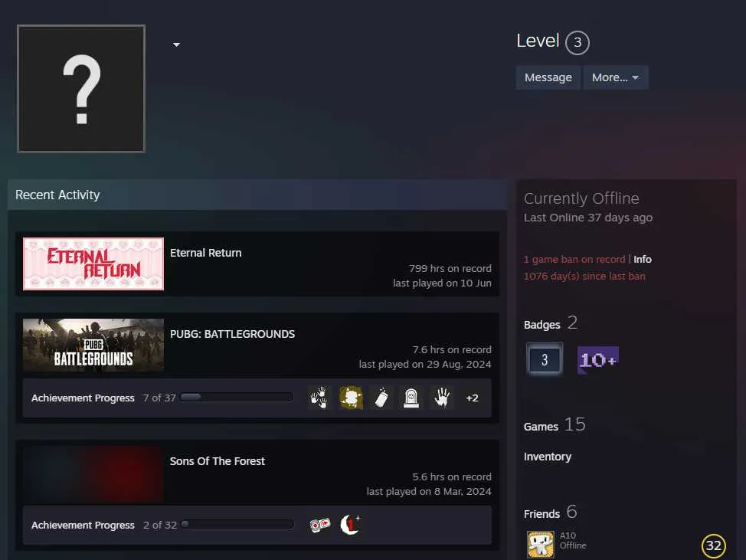Click '2 of 32' achievement count
Image resolution: width=746 pixels, height=560 pixels.
coord(160,525)
